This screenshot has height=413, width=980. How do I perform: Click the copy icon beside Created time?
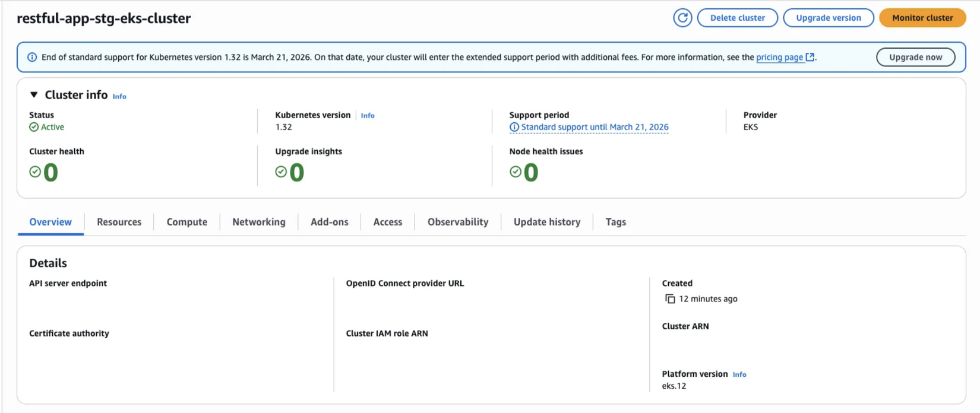point(670,299)
